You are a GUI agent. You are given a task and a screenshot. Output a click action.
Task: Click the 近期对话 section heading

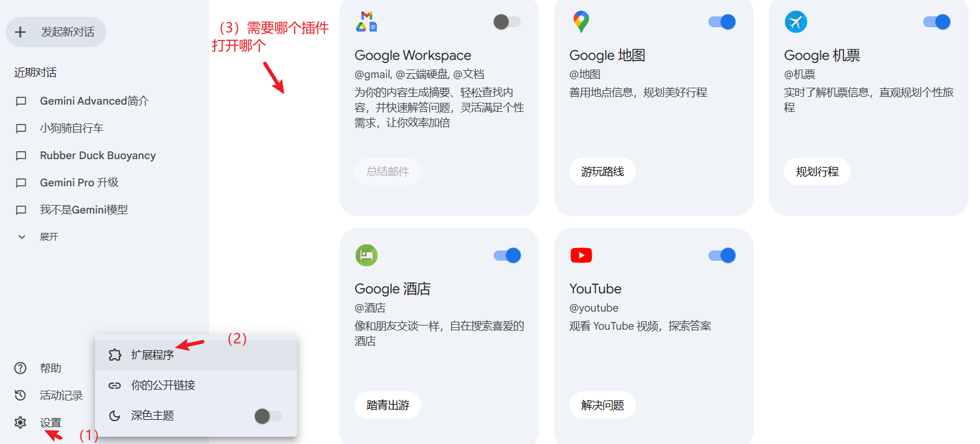point(35,73)
